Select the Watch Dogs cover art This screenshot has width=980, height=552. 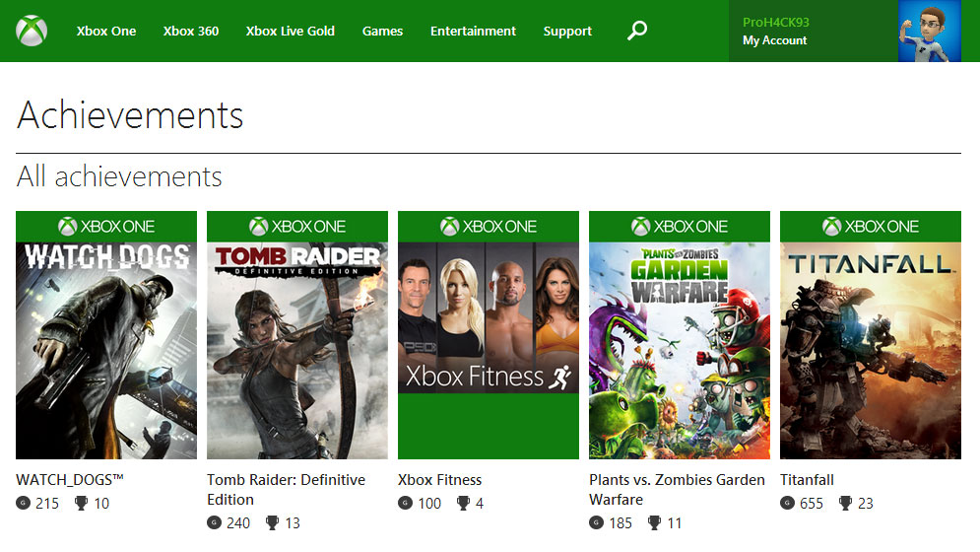click(x=106, y=351)
